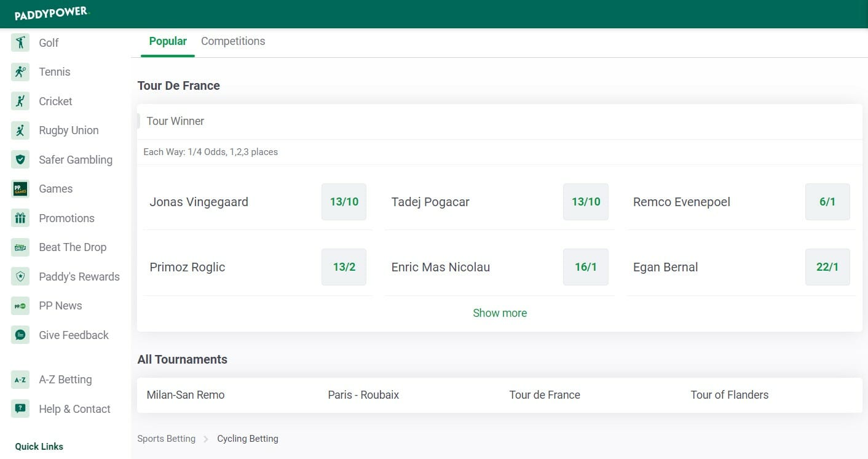Bet on Enric Mas Nicolau 16/1
This screenshot has height=459, width=868.
click(x=586, y=267)
